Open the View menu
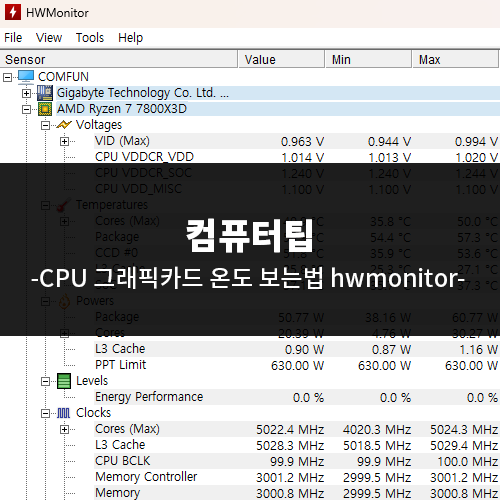This screenshot has height=500, width=500. (49, 38)
